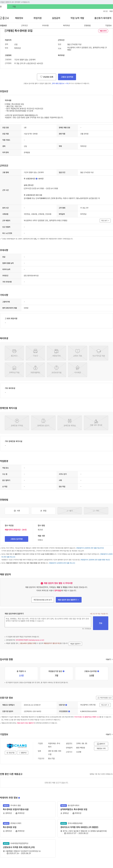
Task: Click 더보기 next to 입사지원 현황
Action: 109,659
